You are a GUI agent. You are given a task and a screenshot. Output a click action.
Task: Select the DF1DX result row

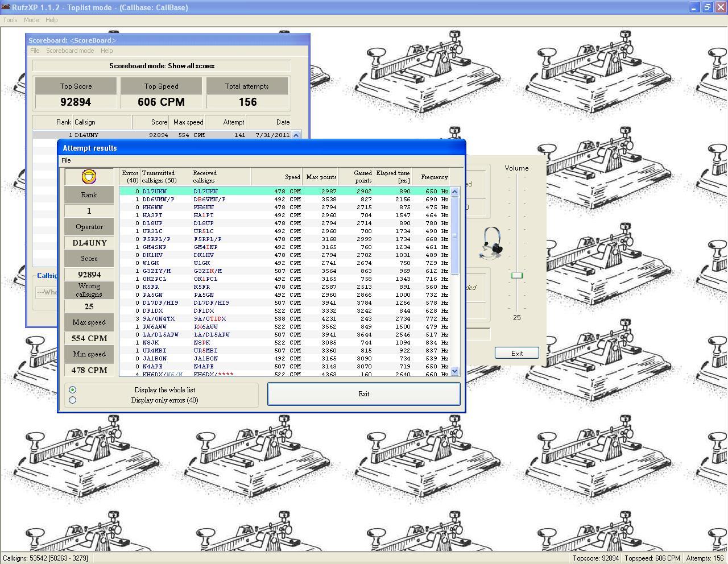pos(285,311)
